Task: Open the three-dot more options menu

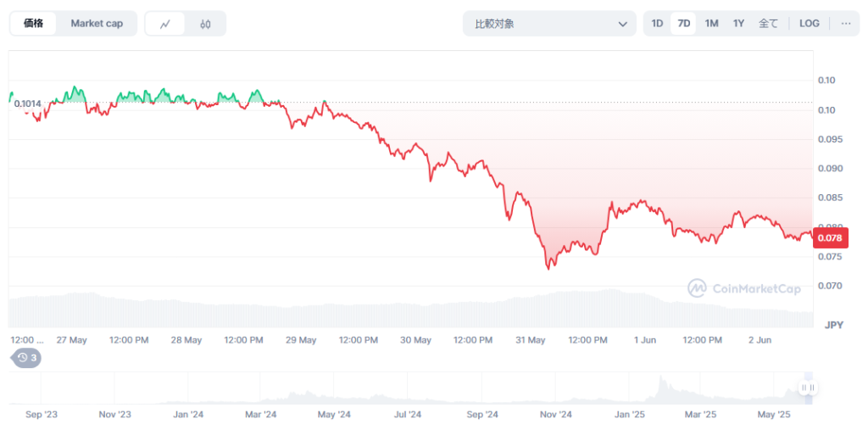Action: click(x=845, y=24)
